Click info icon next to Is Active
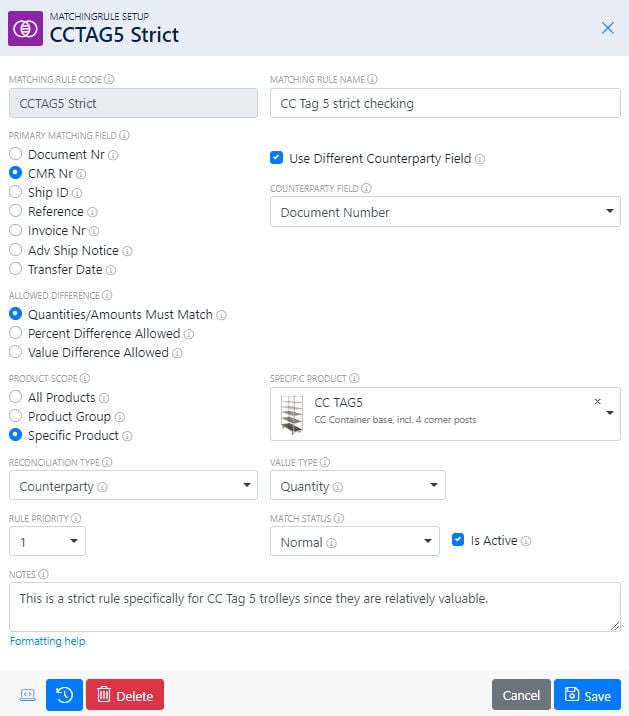This screenshot has width=629, height=716. [526, 541]
